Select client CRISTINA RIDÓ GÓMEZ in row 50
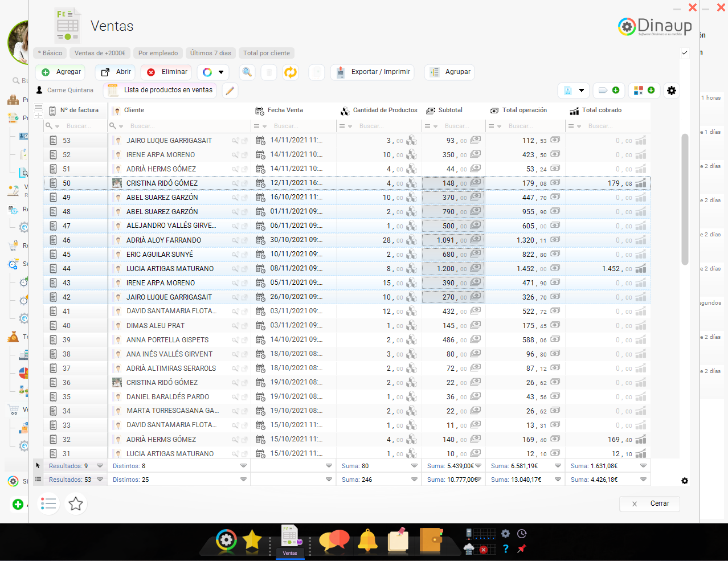Image resolution: width=728 pixels, height=561 pixels. [162, 183]
